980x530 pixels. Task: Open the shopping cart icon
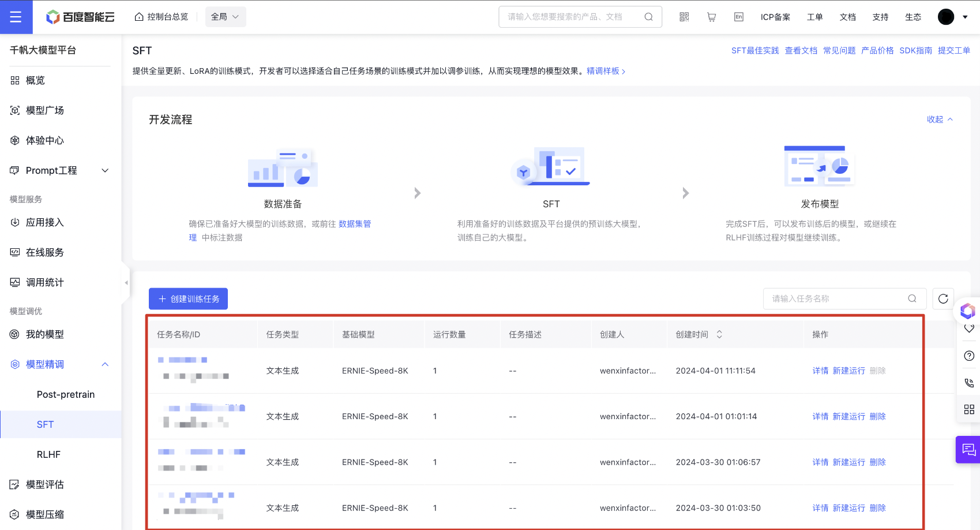point(712,17)
